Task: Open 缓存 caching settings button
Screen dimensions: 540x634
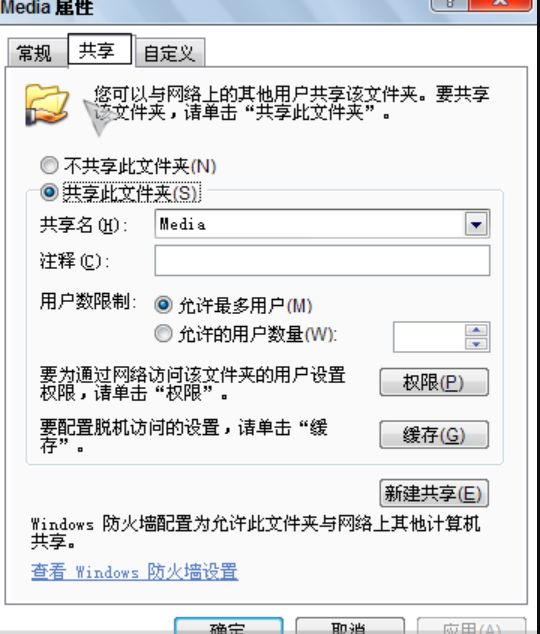Action: pos(434,435)
